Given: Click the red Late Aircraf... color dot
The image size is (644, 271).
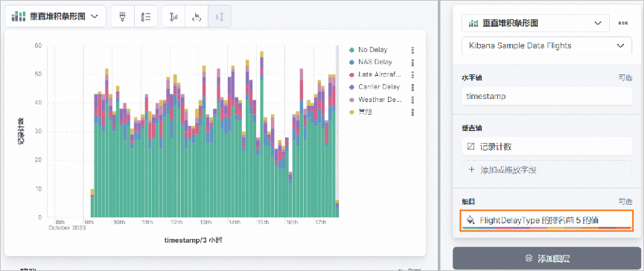Looking at the screenshot, I should (x=351, y=74).
